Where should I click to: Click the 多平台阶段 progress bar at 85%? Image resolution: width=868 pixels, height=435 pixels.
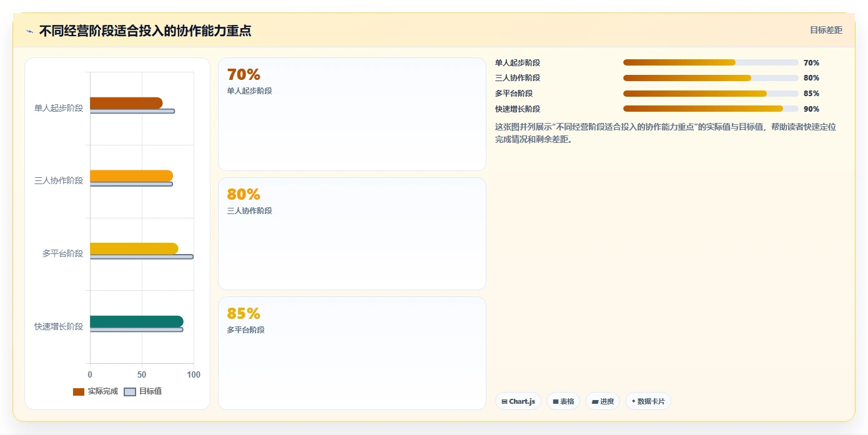pyautogui.click(x=711, y=94)
